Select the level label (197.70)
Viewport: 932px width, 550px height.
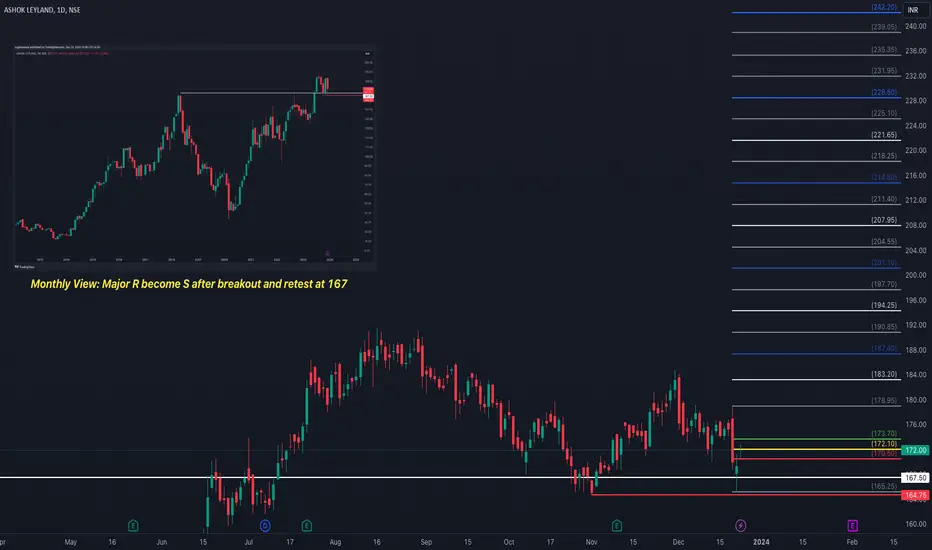click(884, 284)
